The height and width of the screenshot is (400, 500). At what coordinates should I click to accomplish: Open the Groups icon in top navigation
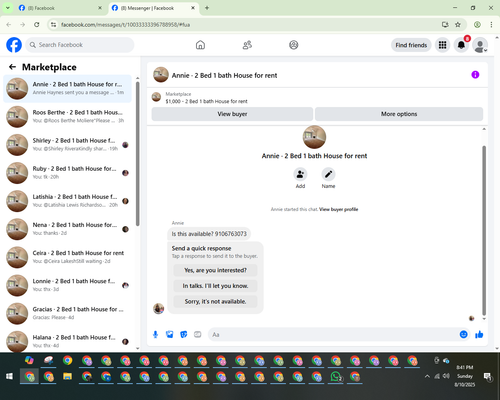point(294,45)
